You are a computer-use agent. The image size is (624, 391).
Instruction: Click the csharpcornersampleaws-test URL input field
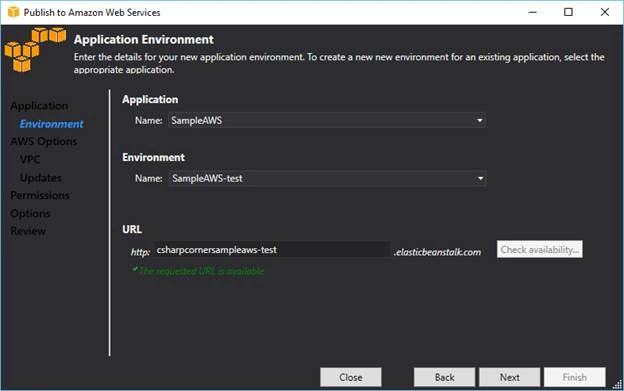coord(272,250)
